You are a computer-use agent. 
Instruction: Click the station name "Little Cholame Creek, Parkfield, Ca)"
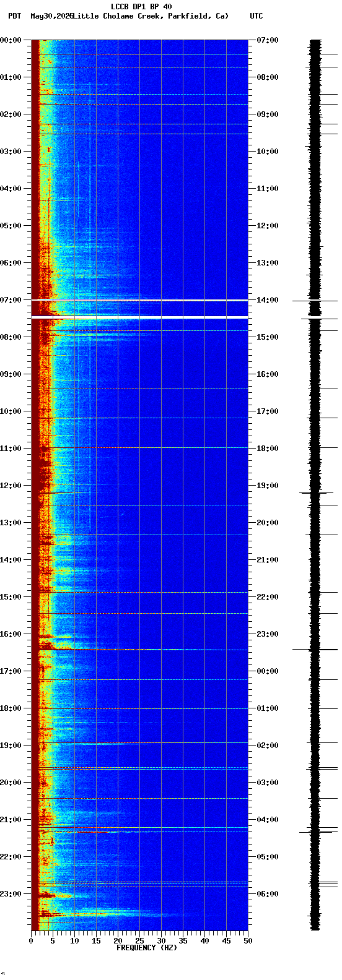(151, 16)
